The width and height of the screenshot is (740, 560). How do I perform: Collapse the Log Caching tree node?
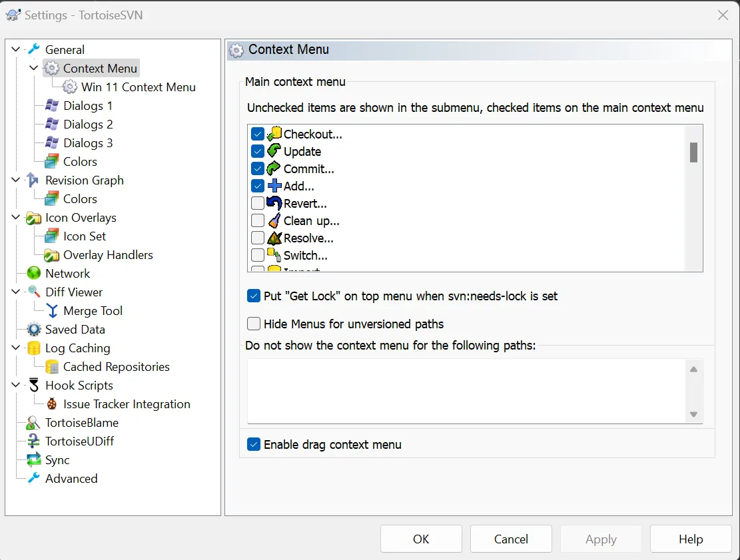pyautogui.click(x=15, y=348)
